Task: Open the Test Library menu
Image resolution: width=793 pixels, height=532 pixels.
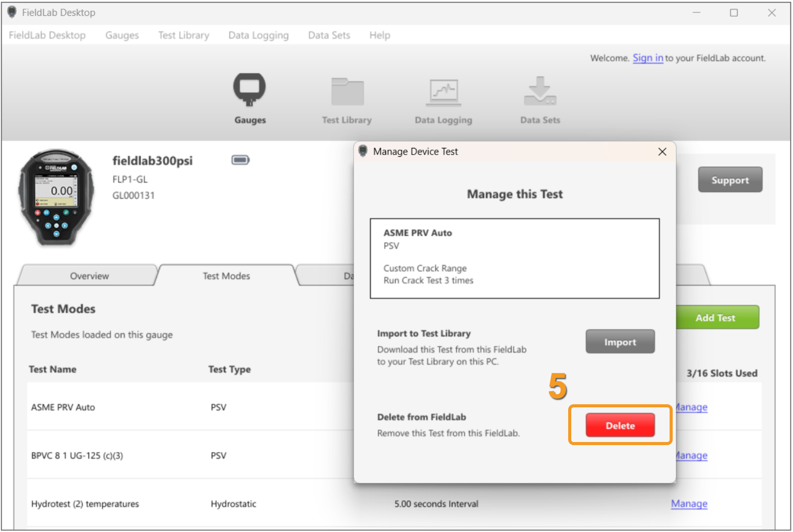Action: coord(184,35)
